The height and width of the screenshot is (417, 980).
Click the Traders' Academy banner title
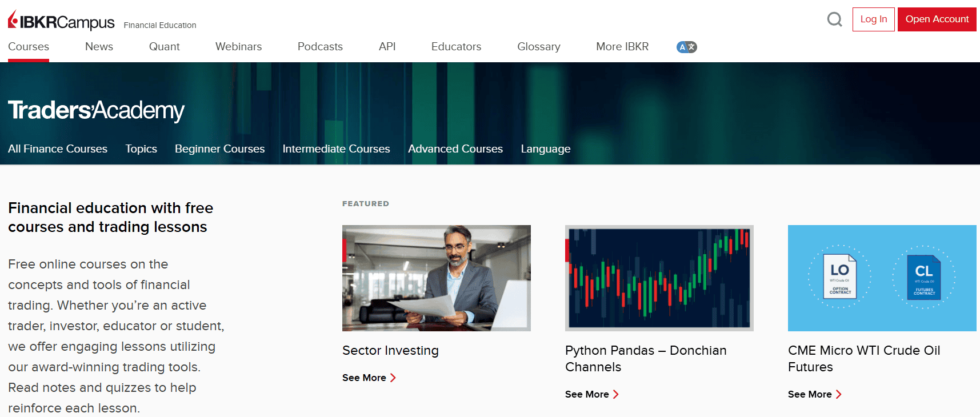click(96, 110)
